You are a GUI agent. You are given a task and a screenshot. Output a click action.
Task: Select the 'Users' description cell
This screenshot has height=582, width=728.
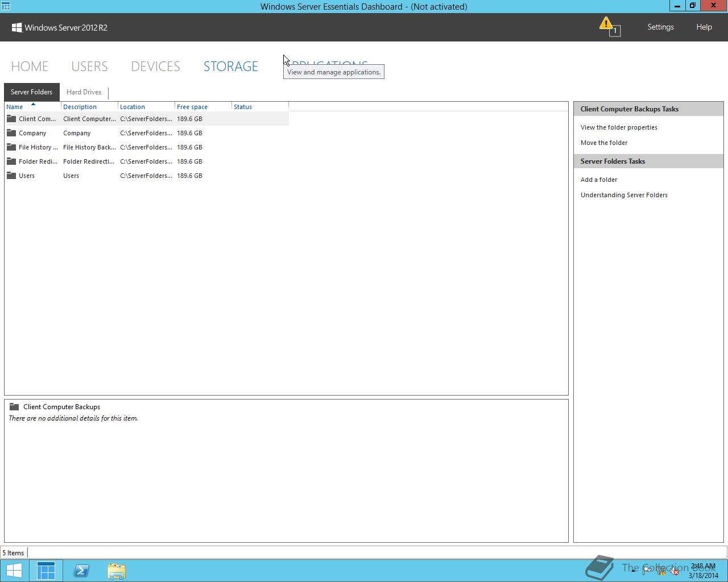pos(71,176)
